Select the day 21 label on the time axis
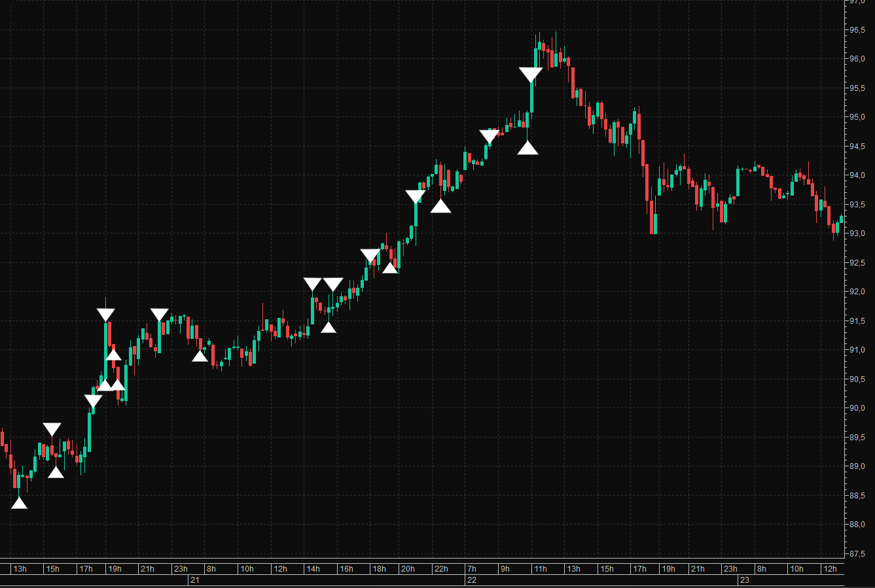The width and height of the screenshot is (875, 588). click(x=194, y=580)
